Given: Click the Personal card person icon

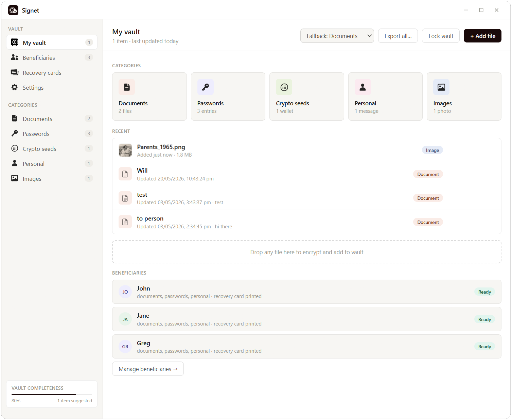Looking at the screenshot, I should [x=363, y=87].
